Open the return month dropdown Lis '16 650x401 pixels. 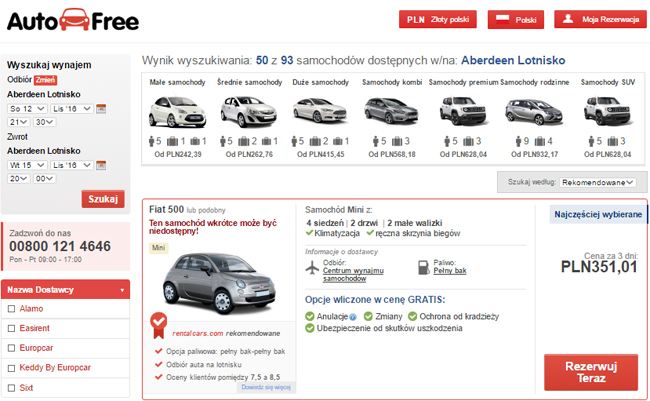(72, 165)
